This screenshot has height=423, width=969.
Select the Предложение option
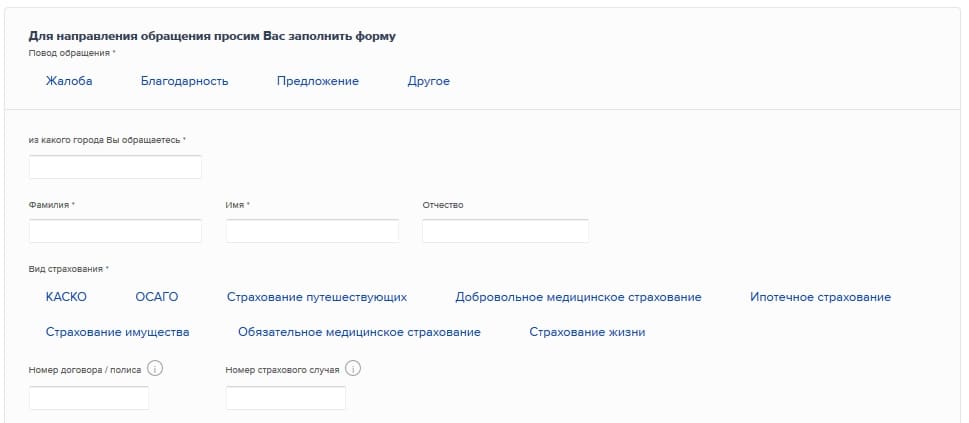coord(318,81)
